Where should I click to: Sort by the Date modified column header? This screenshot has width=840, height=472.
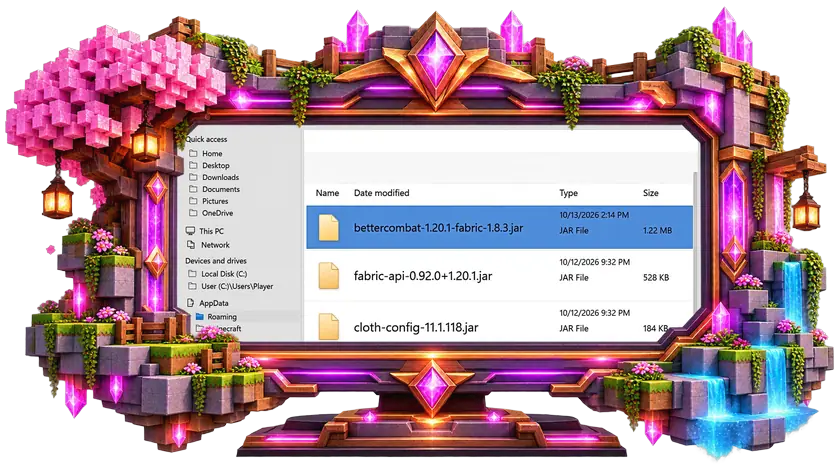(x=381, y=193)
